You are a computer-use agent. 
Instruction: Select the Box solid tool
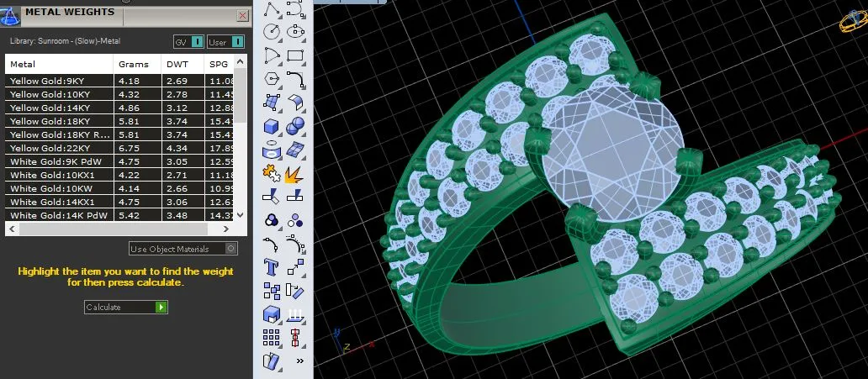(x=272, y=126)
